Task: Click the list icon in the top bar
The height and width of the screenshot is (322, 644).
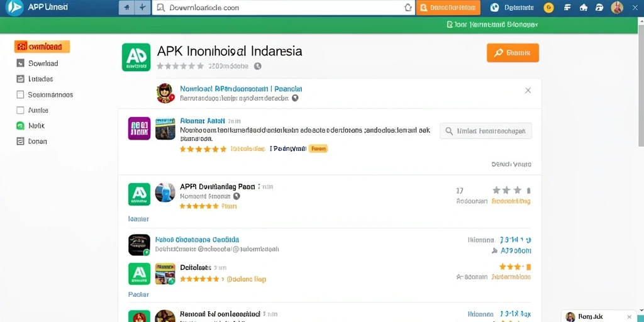Action: pyautogui.click(x=568, y=8)
